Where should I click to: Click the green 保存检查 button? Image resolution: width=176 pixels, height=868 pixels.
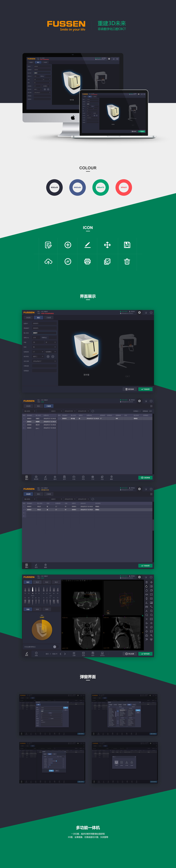[x=145, y=654]
